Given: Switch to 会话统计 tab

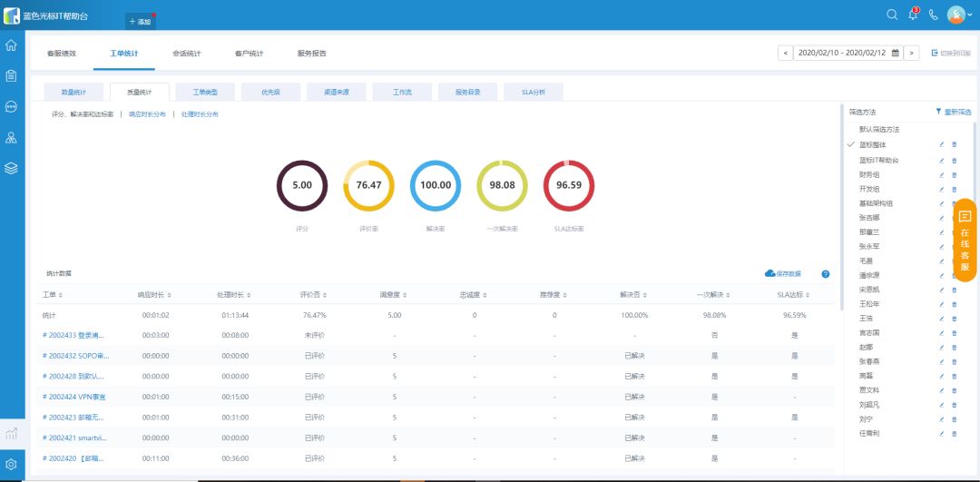Looking at the screenshot, I should click(x=187, y=54).
